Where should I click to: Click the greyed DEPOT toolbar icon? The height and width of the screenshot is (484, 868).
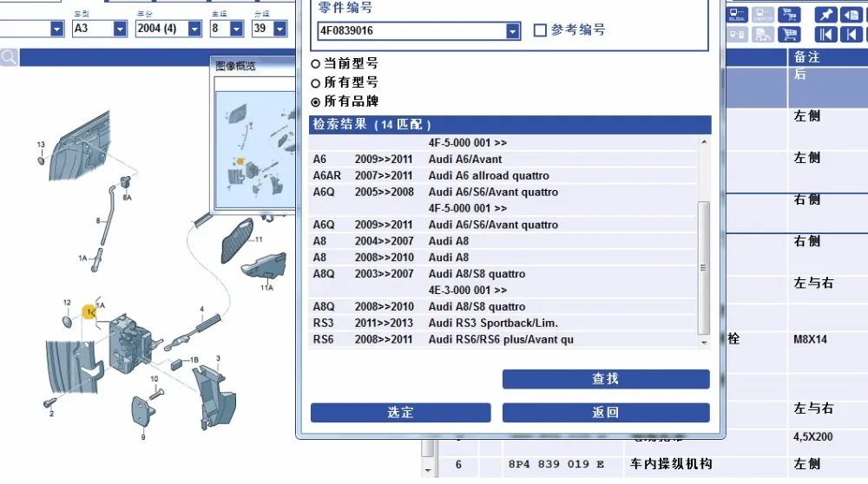[x=763, y=15]
